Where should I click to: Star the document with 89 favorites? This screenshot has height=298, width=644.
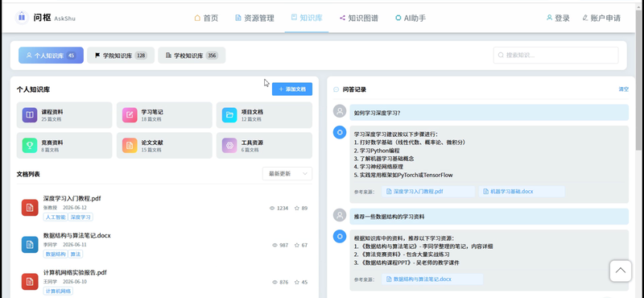[297, 209]
